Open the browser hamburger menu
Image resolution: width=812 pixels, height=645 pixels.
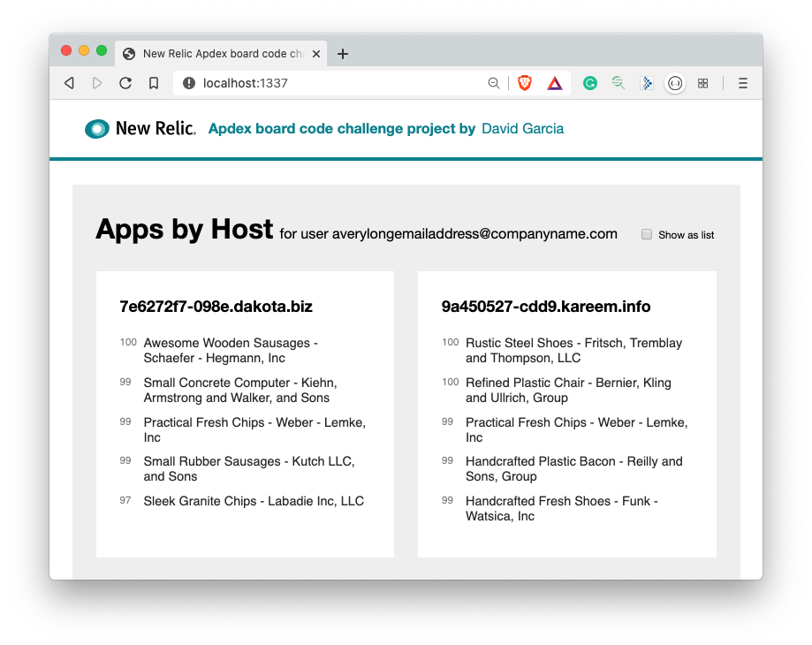click(742, 83)
